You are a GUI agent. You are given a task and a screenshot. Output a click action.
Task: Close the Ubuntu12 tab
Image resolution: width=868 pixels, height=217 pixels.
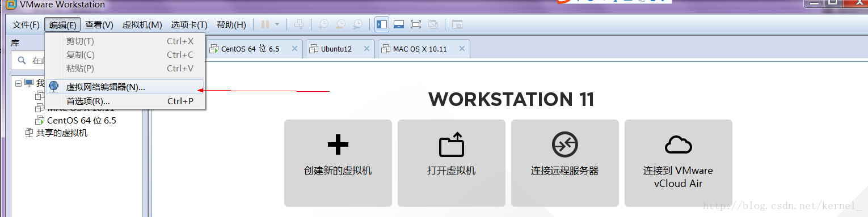(x=366, y=49)
